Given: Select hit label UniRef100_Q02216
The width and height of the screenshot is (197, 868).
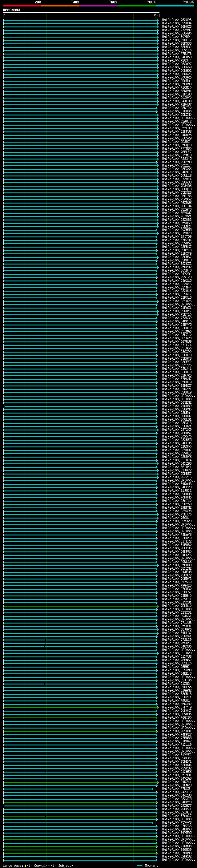Looking at the screenshot, I should click(177, 477).
